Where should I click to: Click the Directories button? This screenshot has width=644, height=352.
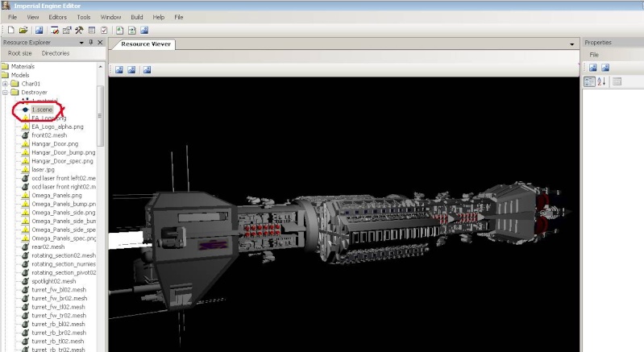click(56, 53)
